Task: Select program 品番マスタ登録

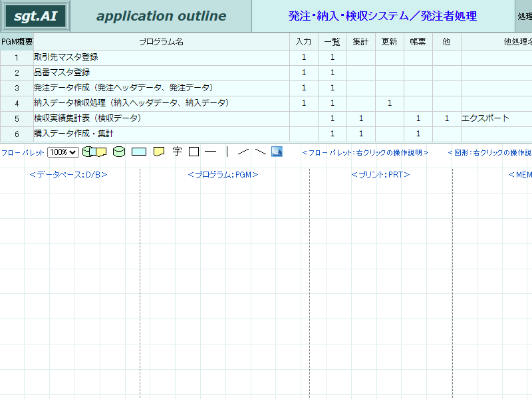Action: [162, 72]
